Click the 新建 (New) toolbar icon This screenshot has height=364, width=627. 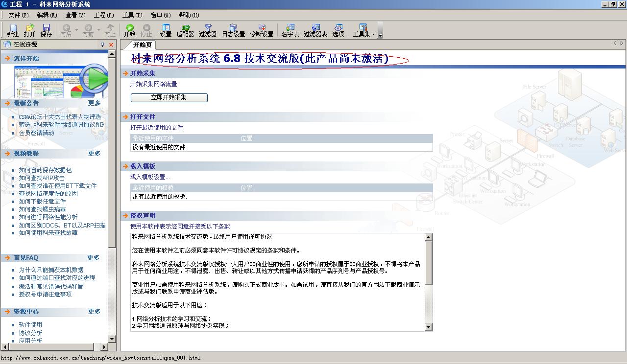13,30
